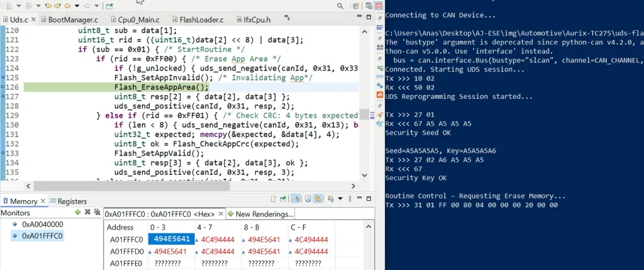Open the back-navigation history dropdown

click(77, 6)
